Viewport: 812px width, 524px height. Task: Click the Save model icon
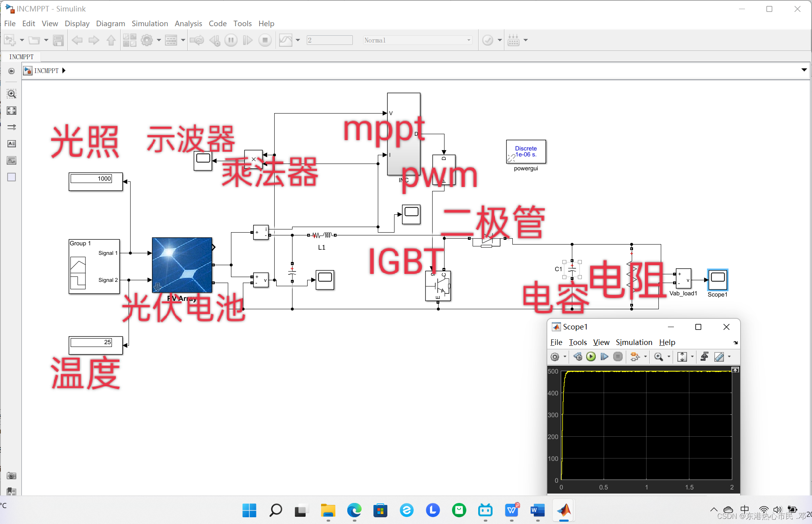tap(58, 40)
